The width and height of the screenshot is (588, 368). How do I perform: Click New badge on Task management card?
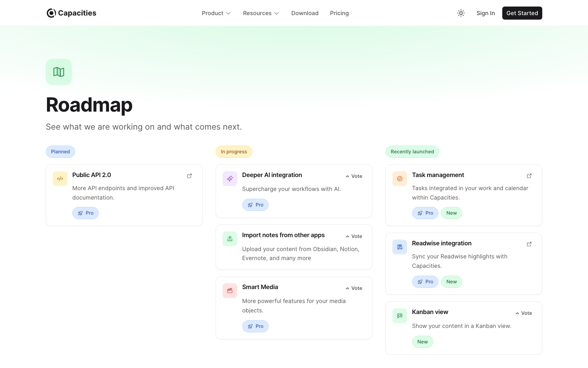pyautogui.click(x=452, y=213)
